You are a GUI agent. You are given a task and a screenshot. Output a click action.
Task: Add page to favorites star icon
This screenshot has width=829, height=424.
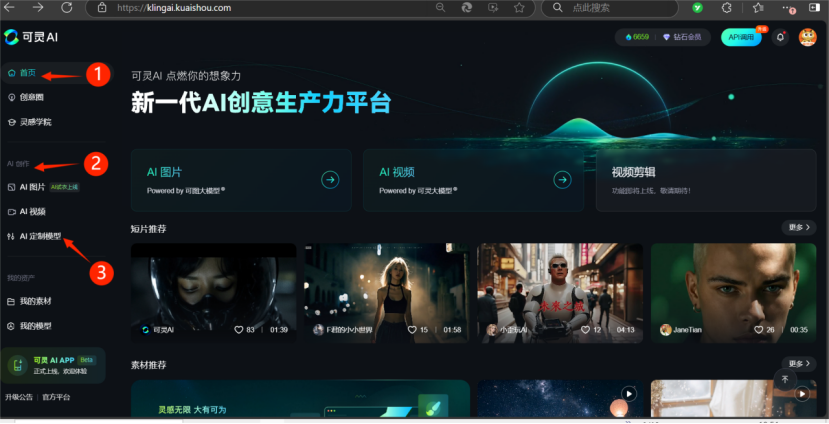[x=519, y=7]
